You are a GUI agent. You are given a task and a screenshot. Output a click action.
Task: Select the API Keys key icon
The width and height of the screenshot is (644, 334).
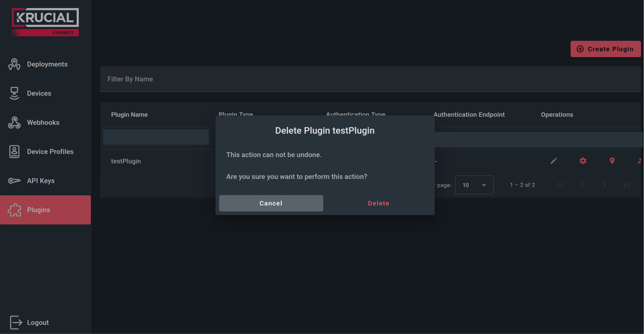14,181
